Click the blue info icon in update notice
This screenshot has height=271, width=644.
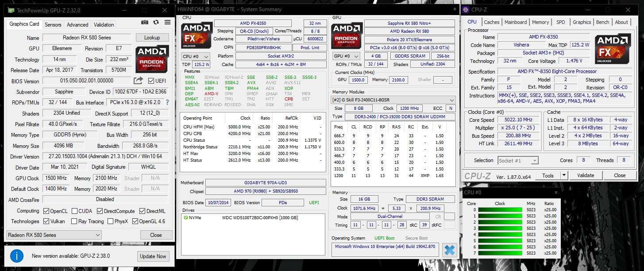coord(17,256)
